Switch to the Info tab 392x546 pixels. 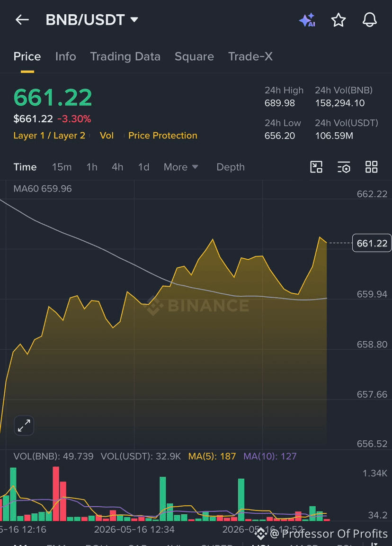[x=65, y=56]
